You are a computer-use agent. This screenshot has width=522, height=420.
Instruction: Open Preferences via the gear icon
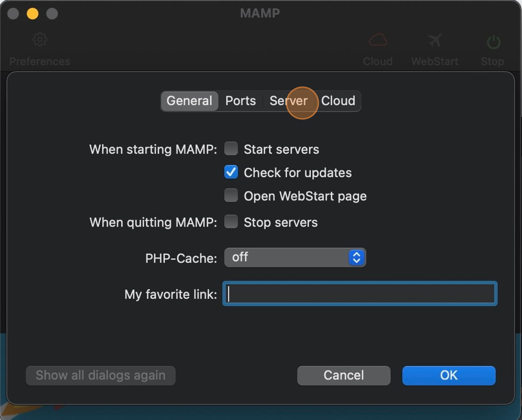coord(40,41)
